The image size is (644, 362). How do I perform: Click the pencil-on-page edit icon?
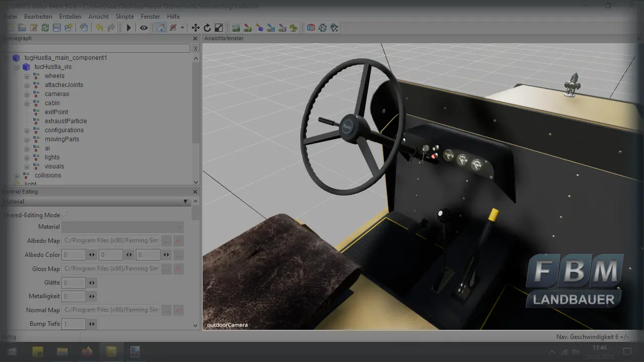click(x=34, y=28)
